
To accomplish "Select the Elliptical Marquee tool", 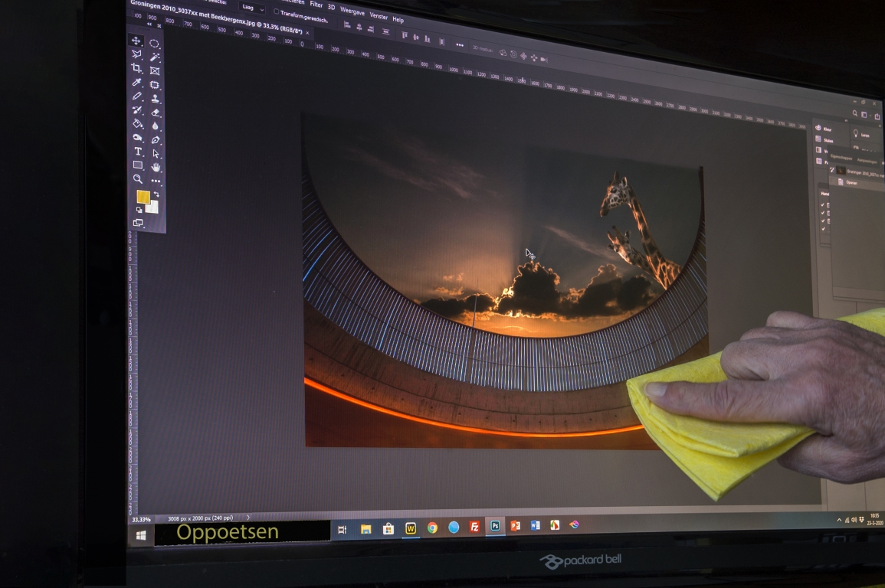I will tap(154, 44).
